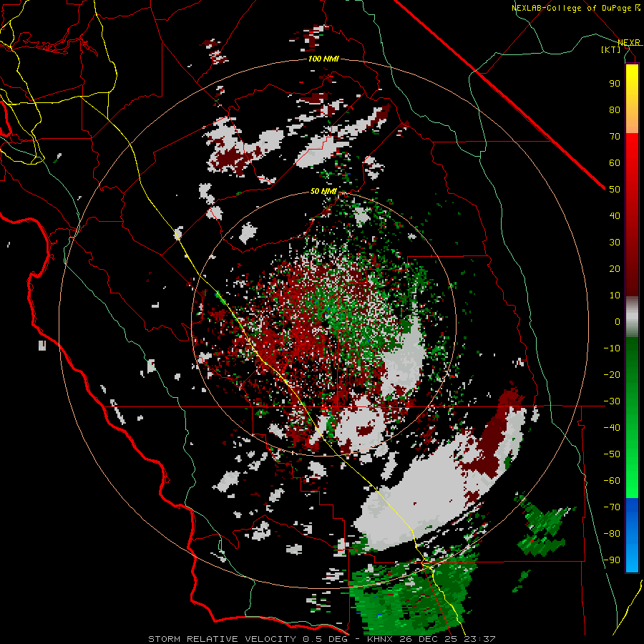Click the NEXR label above the color scale

tap(629, 42)
